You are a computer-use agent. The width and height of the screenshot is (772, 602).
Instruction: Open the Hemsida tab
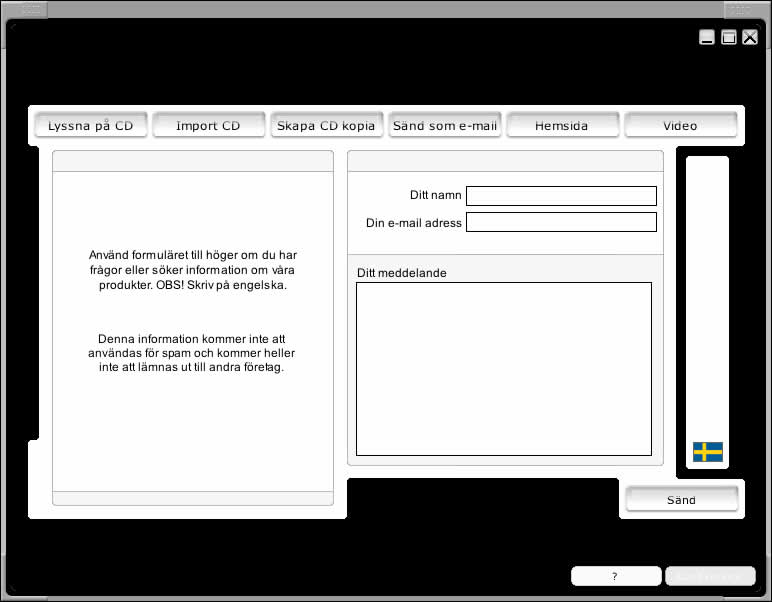562,126
